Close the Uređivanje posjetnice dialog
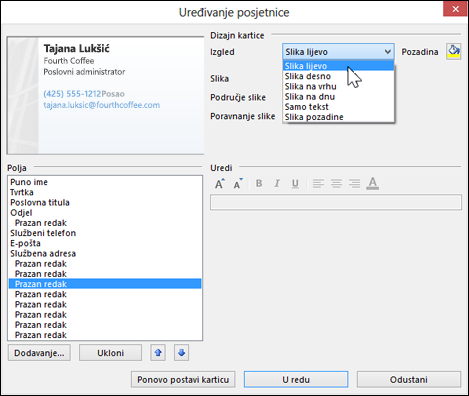The width and height of the screenshot is (469, 396). pos(455,9)
